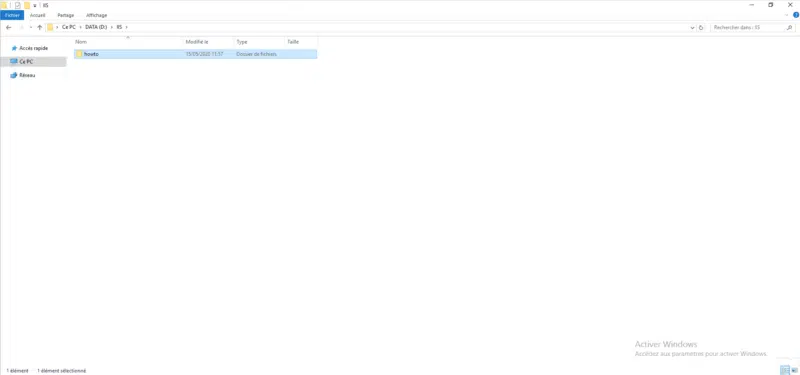This screenshot has height=375, width=800.
Task: Click the search magnifier icon
Action: tap(789, 28)
